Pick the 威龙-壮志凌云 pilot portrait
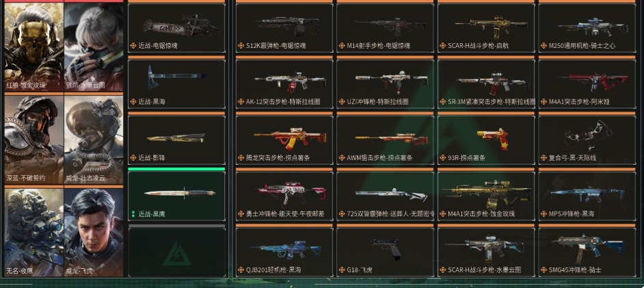 pyautogui.click(x=94, y=140)
